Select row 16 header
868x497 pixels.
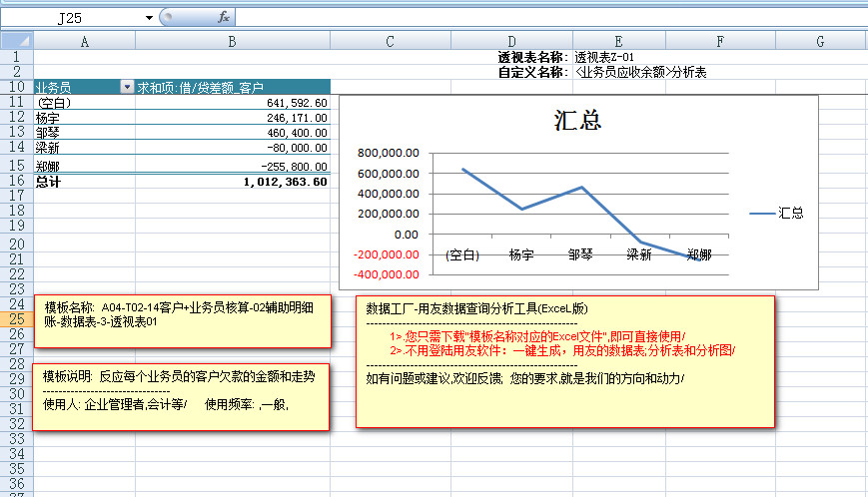pos(16,182)
